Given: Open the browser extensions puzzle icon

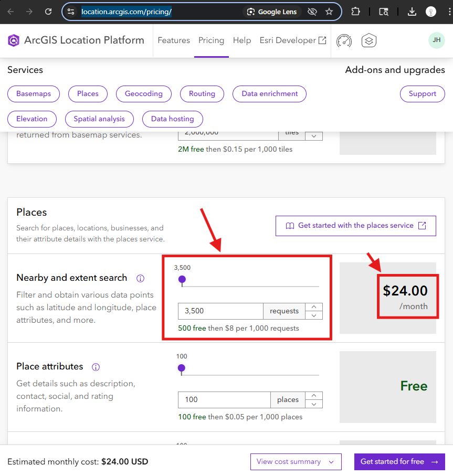Looking at the screenshot, I should point(355,12).
